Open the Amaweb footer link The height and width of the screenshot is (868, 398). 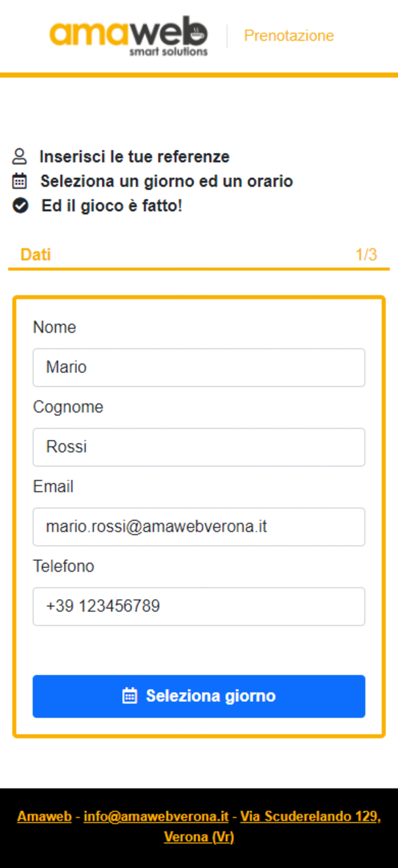click(x=44, y=816)
